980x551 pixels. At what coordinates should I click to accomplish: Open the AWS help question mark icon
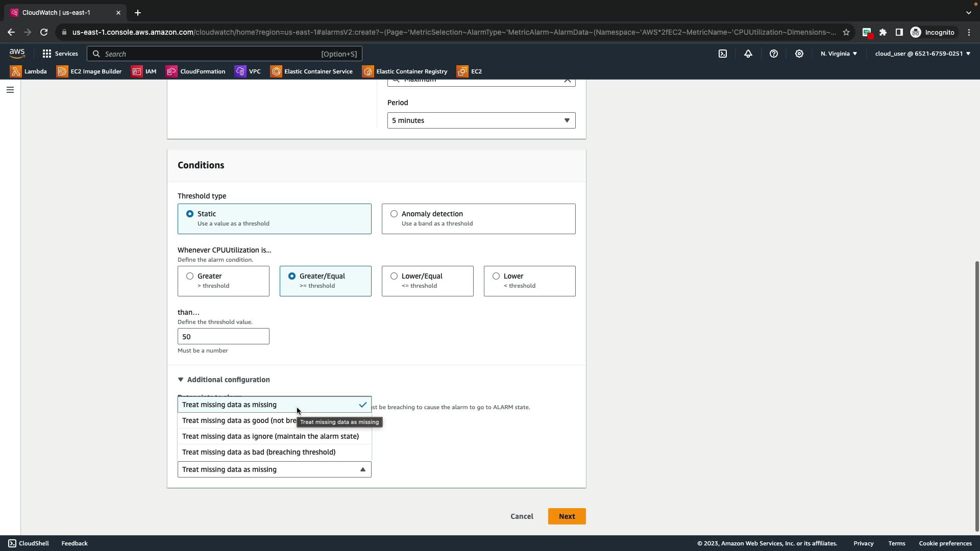click(x=774, y=54)
